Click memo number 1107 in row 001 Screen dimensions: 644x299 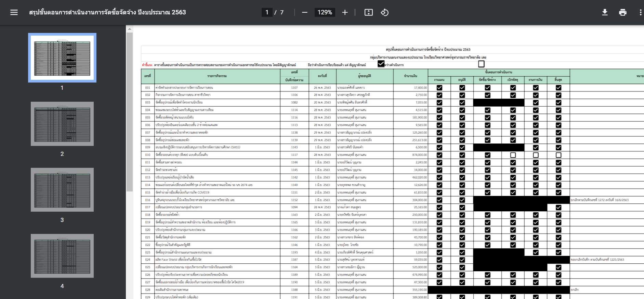tap(294, 88)
